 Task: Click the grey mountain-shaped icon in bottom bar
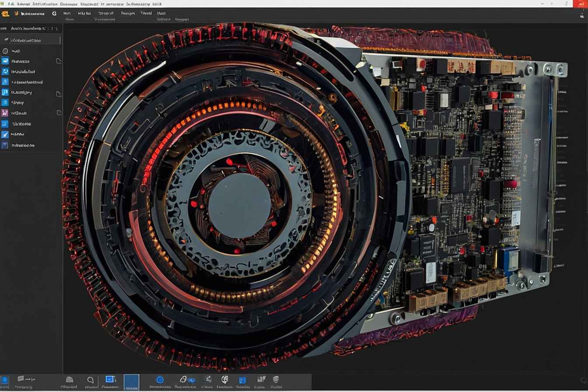tap(209, 379)
